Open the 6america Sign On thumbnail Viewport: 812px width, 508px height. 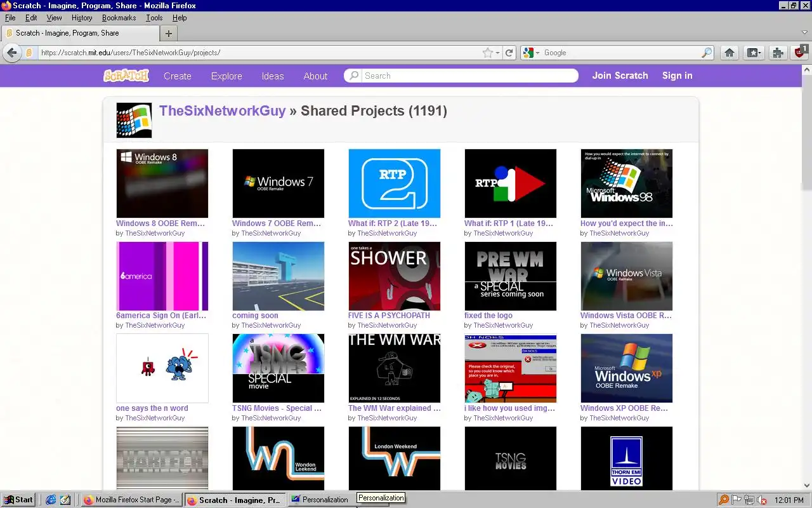pos(162,276)
